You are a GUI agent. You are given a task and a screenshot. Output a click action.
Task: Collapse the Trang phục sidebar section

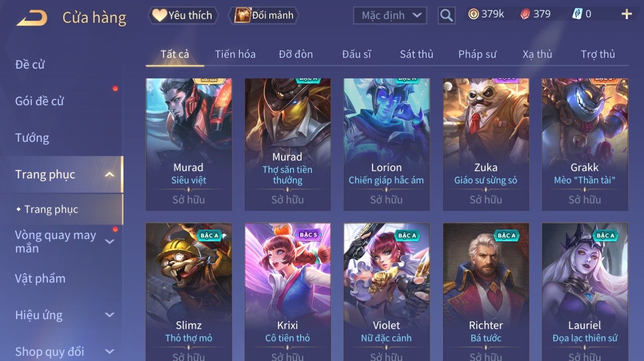[x=109, y=175]
